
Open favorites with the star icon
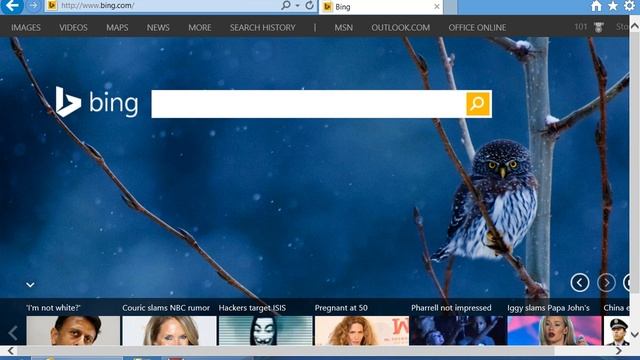[x=613, y=6]
